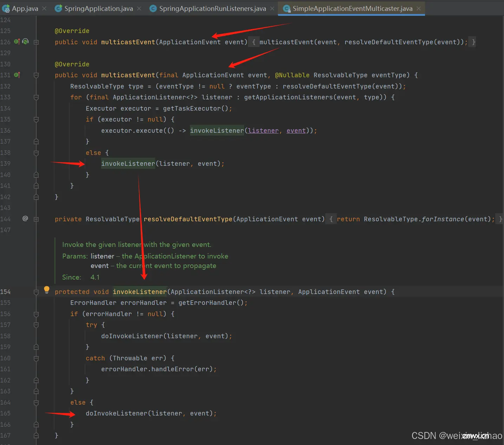Click the @ annotation gutter icon on line 144
Viewport: 504px width, 445px height.
point(25,218)
